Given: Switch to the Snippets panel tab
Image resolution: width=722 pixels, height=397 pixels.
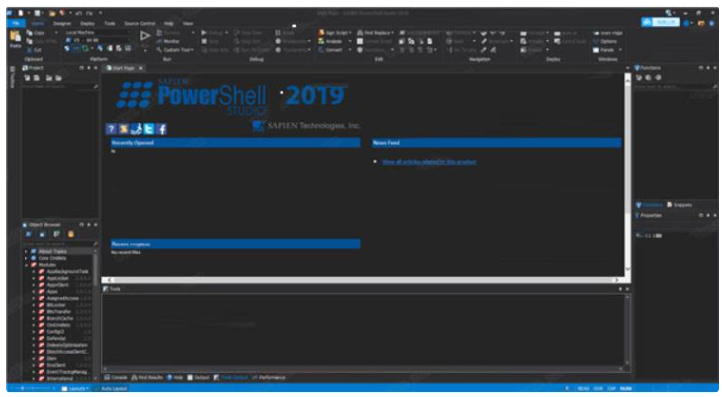Looking at the screenshot, I should [679, 205].
